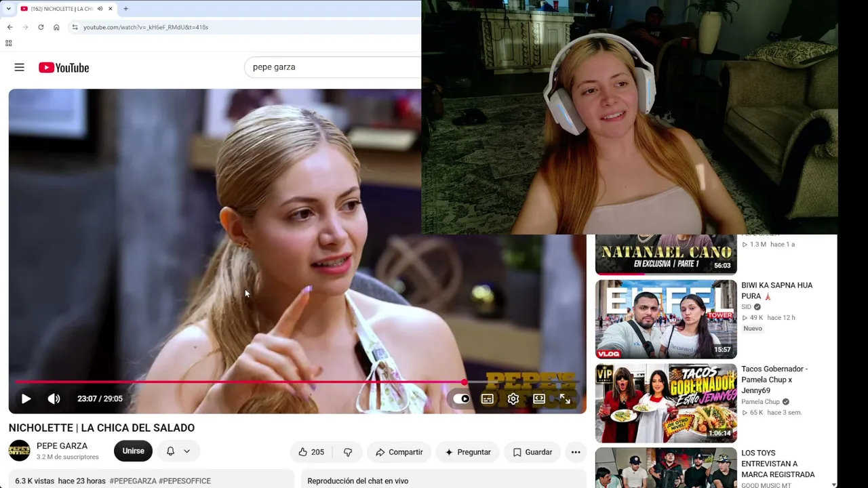Image resolution: width=868 pixels, height=488 pixels.
Task: Dislike the video with thumbs down
Action: click(348, 452)
